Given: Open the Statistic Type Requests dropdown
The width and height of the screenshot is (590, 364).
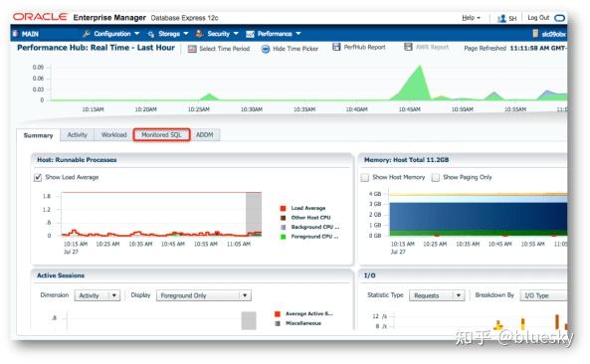Looking at the screenshot, I should click(x=437, y=295).
